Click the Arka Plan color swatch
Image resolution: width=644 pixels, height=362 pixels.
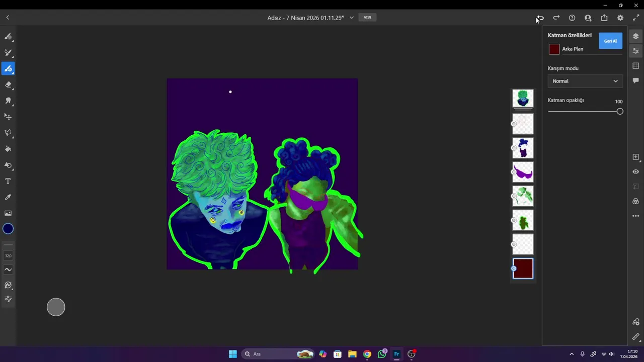tap(554, 49)
